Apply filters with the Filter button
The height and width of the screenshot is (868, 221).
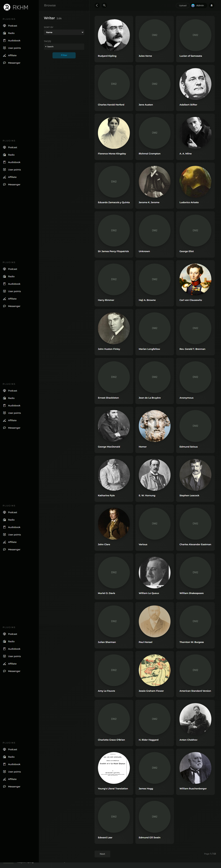[x=64, y=55]
